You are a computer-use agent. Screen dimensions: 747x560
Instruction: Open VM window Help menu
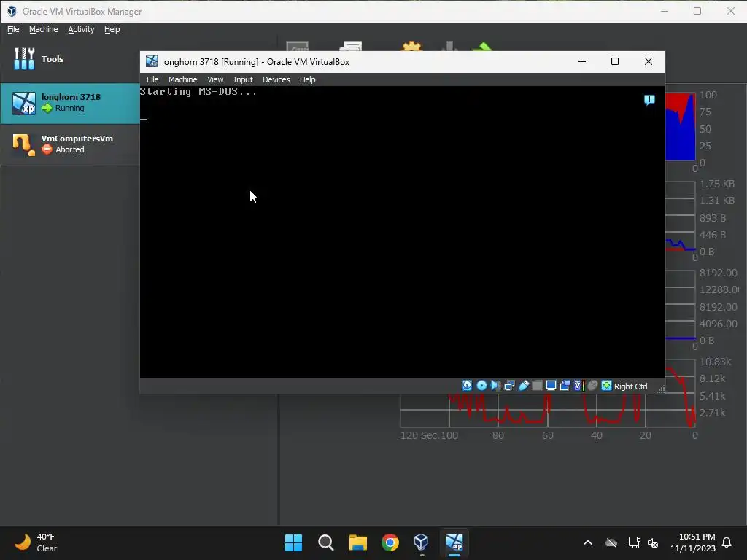[x=307, y=79]
